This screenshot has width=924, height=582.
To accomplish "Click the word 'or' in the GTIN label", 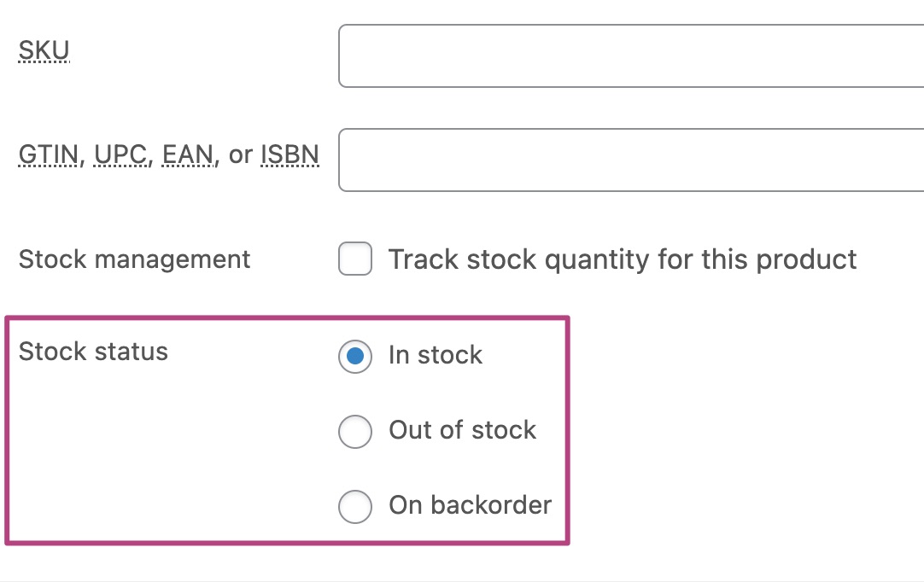I will point(240,155).
